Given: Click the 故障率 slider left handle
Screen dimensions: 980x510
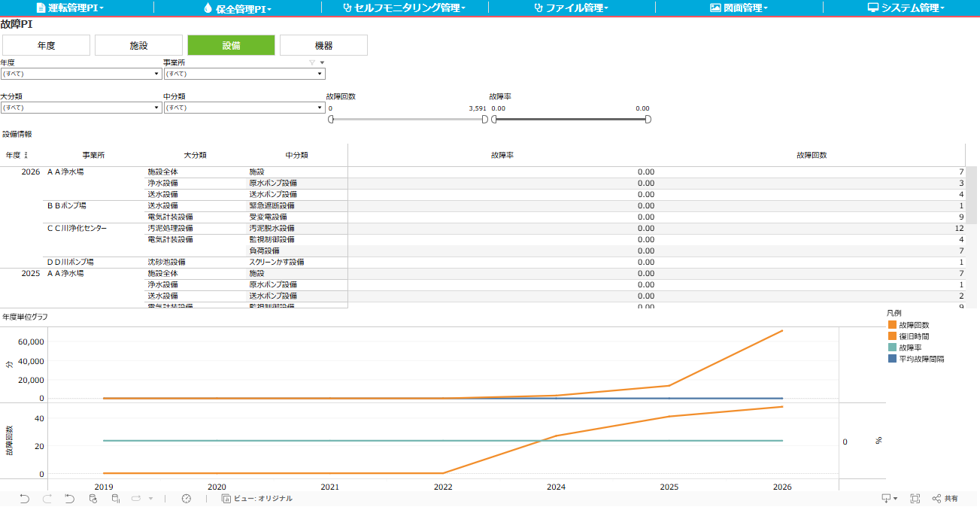Looking at the screenshot, I should coord(494,119).
